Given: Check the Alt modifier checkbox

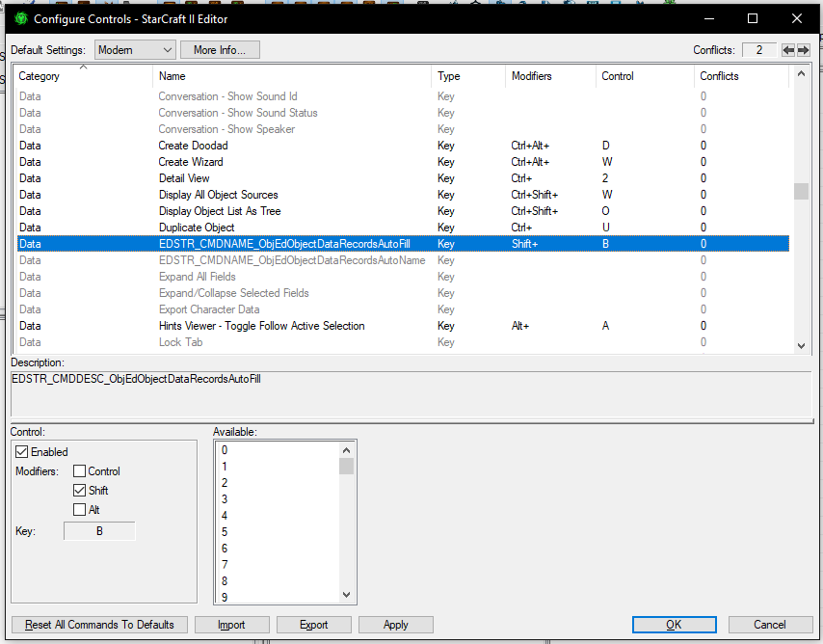Looking at the screenshot, I should point(79,510).
